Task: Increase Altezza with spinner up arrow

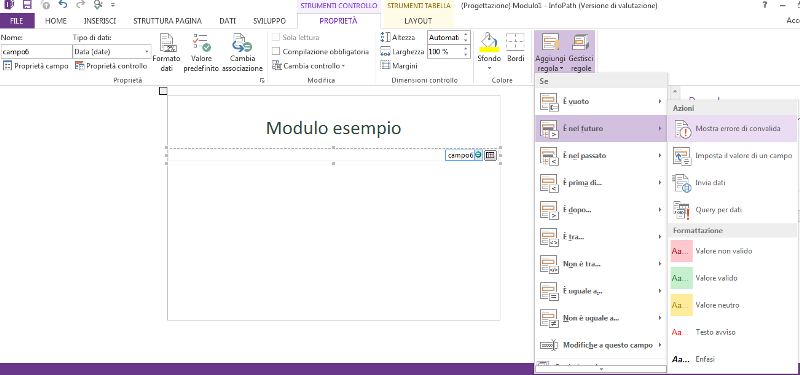Action: pyautogui.click(x=465, y=35)
